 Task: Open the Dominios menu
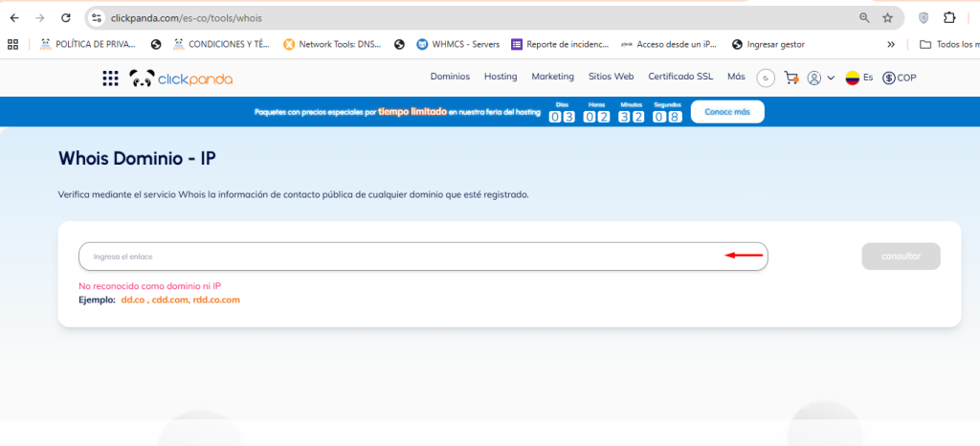(450, 77)
